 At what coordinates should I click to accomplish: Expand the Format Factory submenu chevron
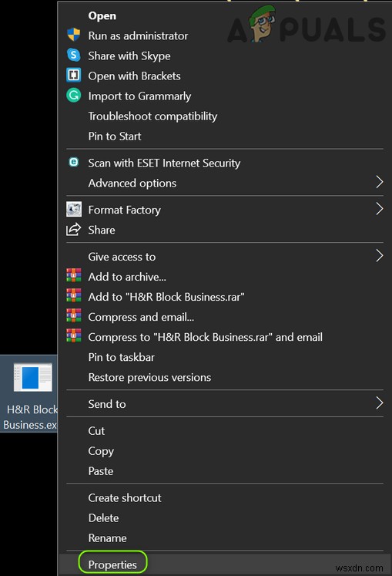point(380,209)
